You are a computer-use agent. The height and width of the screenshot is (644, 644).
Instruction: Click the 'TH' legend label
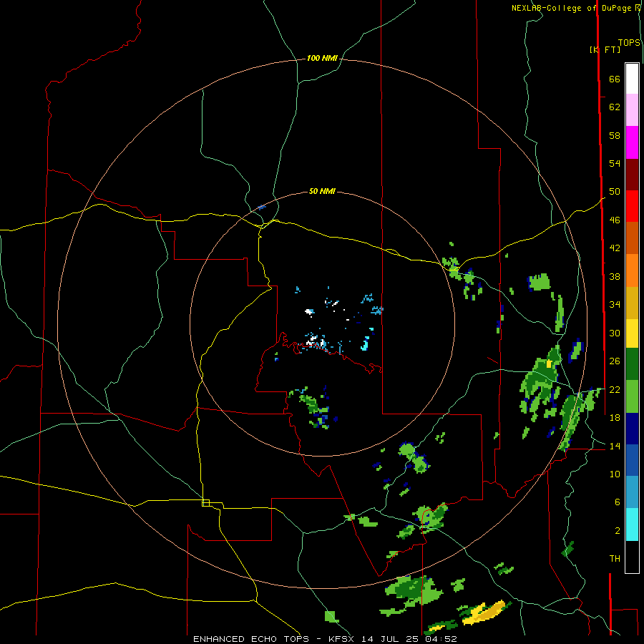click(615, 558)
